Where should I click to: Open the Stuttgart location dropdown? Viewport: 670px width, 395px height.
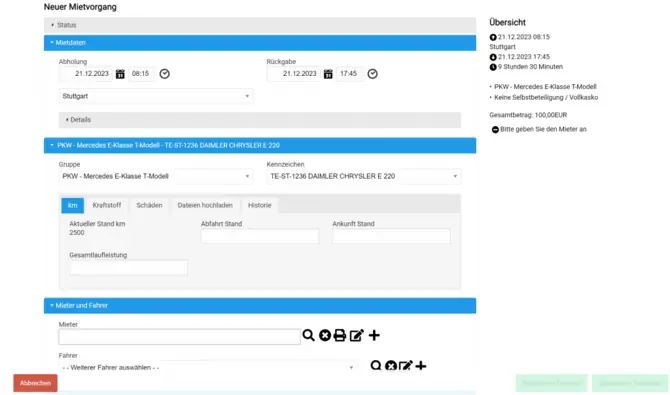tap(156, 96)
